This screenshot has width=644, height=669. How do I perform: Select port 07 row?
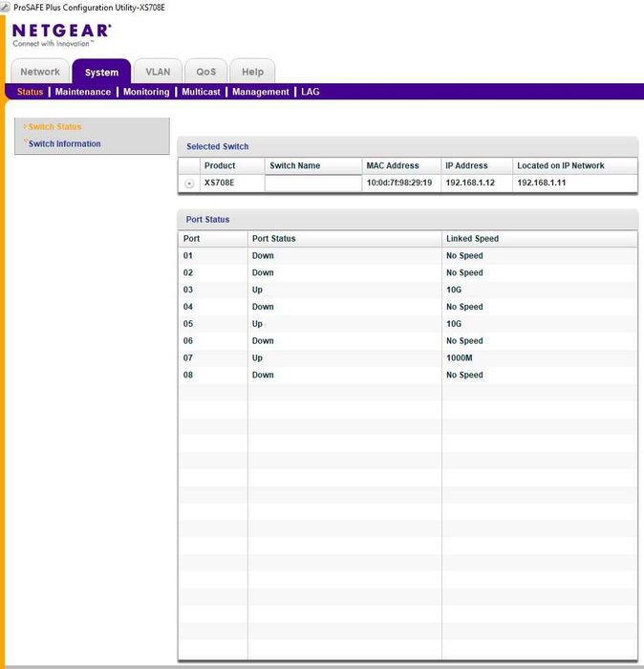408,358
